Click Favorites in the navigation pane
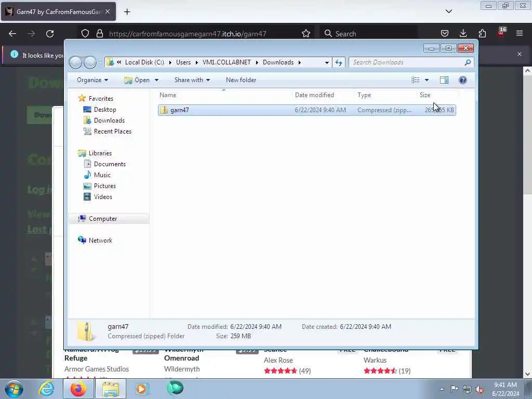Image resolution: width=532 pixels, height=399 pixels. (101, 98)
